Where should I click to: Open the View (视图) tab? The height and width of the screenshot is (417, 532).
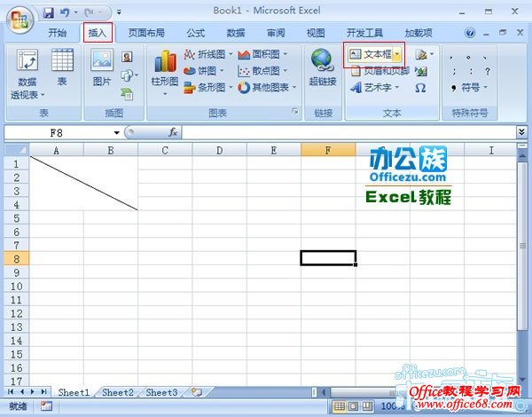tap(316, 33)
